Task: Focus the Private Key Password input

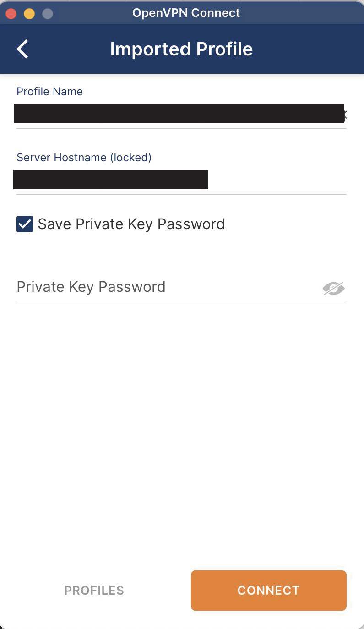Action: click(x=165, y=287)
